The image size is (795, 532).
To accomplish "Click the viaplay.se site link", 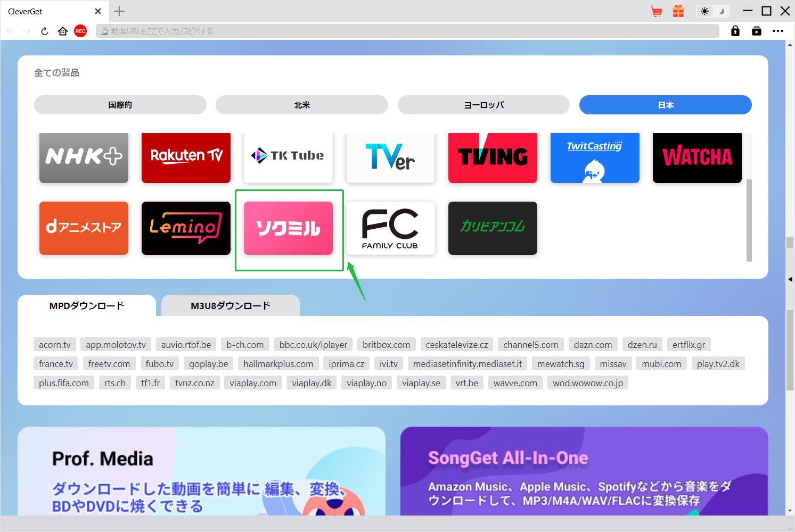I will [x=421, y=383].
